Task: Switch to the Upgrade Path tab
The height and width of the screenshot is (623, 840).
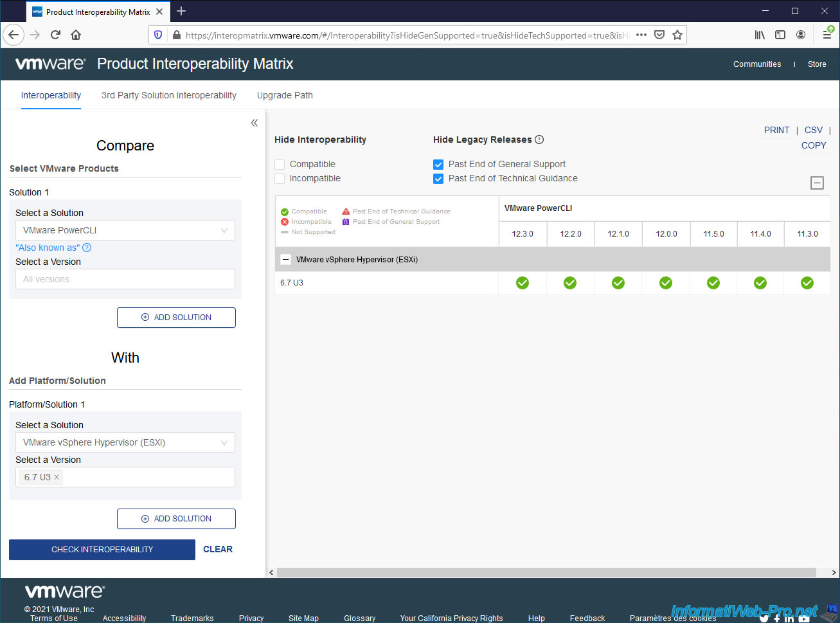Action: tap(284, 95)
